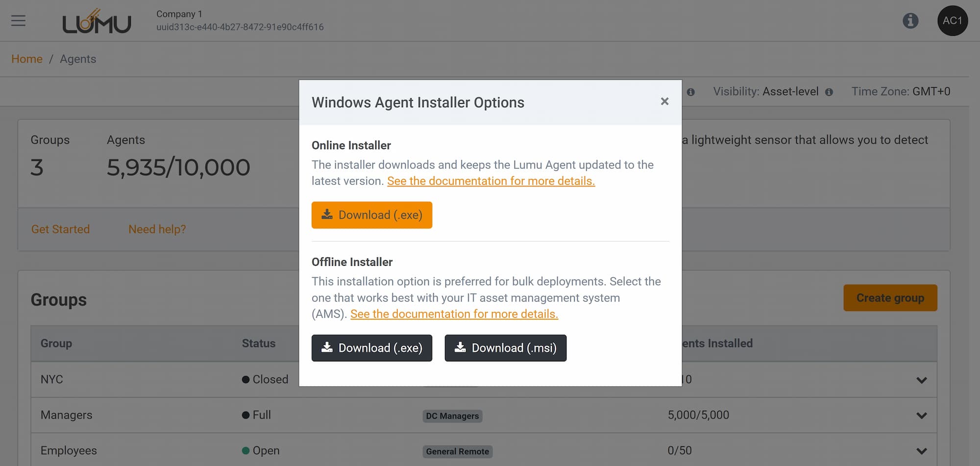Open the hamburger navigation menu

click(18, 21)
